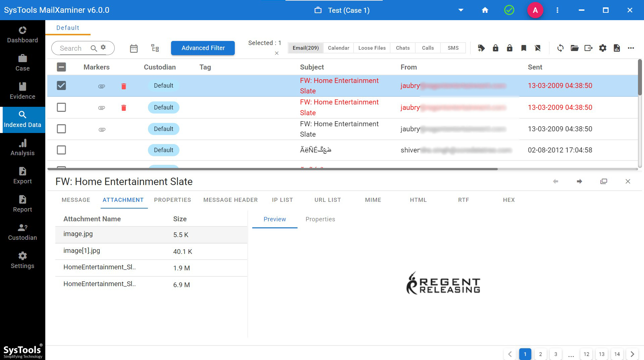Go to previous pagination page arrow
The height and width of the screenshot is (360, 644).
tap(510, 354)
